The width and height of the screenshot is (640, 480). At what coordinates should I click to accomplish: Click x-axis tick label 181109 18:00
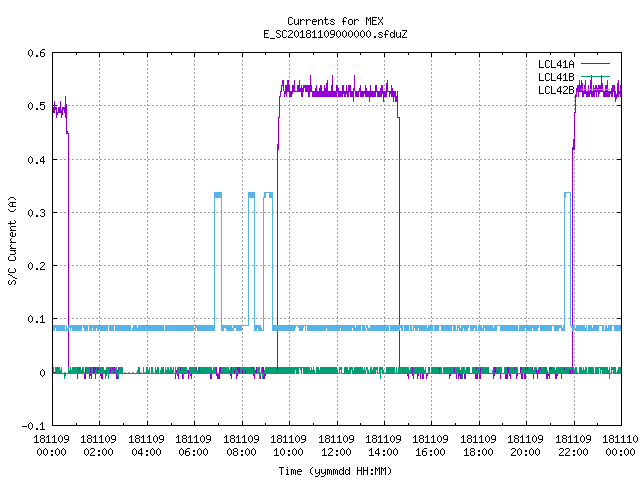click(478, 446)
